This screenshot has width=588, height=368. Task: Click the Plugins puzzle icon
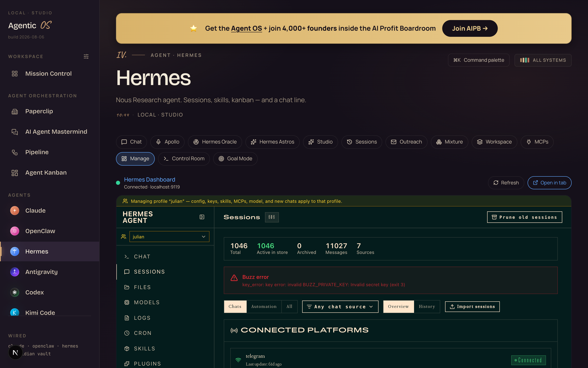(x=127, y=364)
